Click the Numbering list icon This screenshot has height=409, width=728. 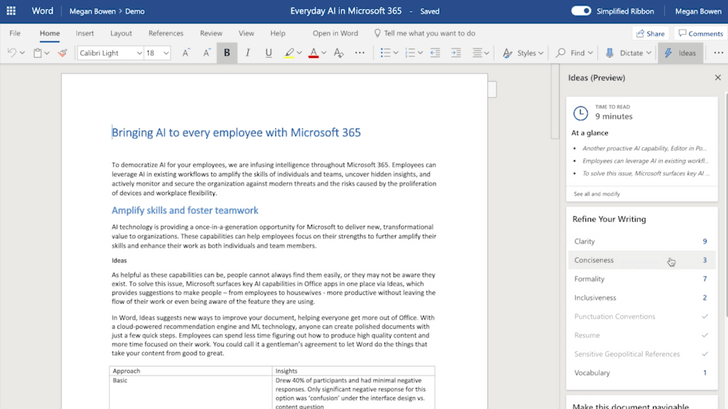pos(410,53)
